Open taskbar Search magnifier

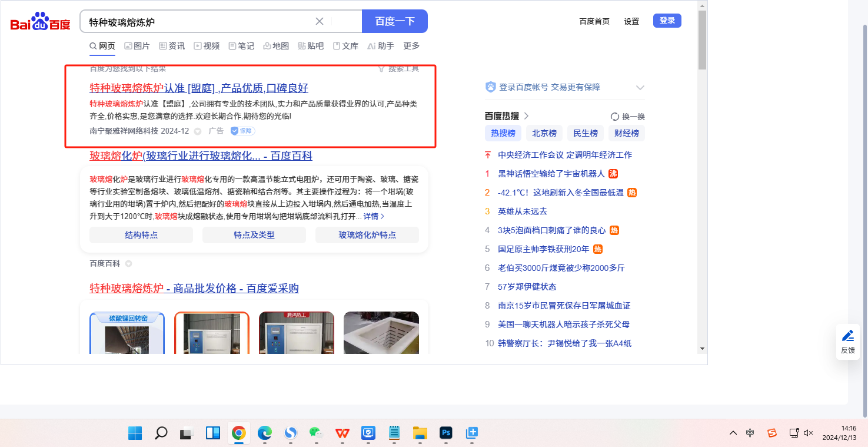(161, 433)
